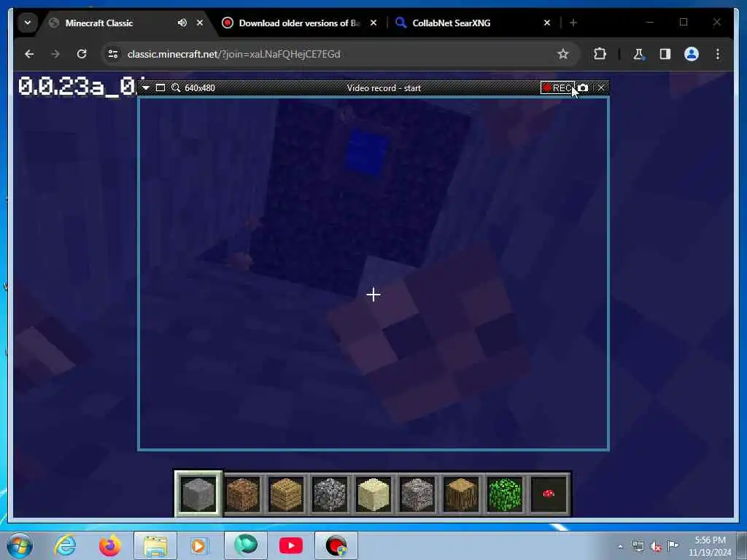This screenshot has width=747, height=560.
Task: Switch to the Minecraft Classic tab
Action: (99, 23)
